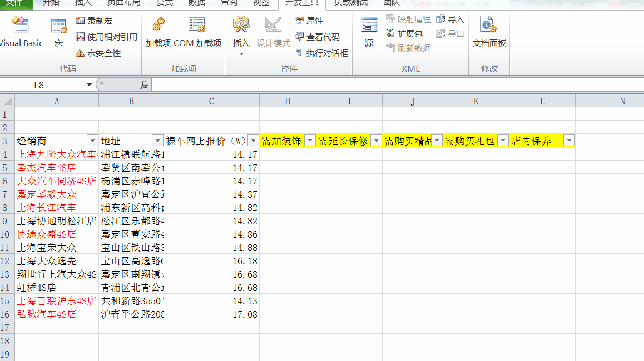The image size is (644, 361).
Task: Click 导入 XML import
Action: tap(450, 19)
